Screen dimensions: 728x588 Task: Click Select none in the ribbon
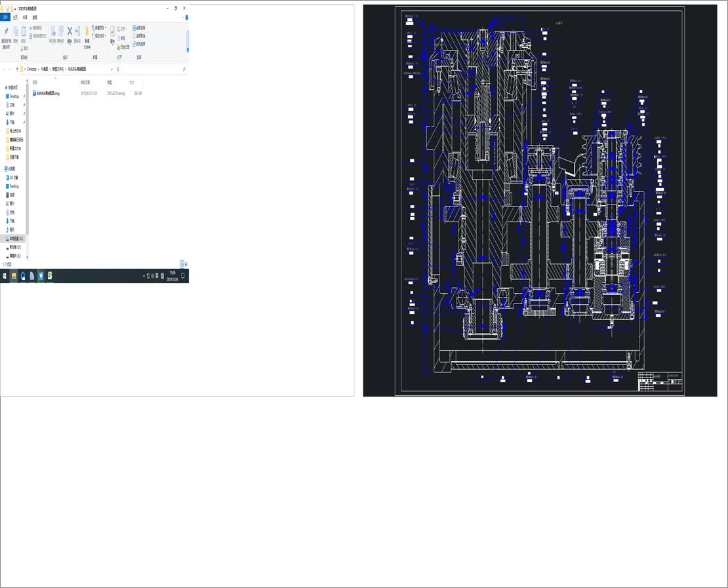139,36
